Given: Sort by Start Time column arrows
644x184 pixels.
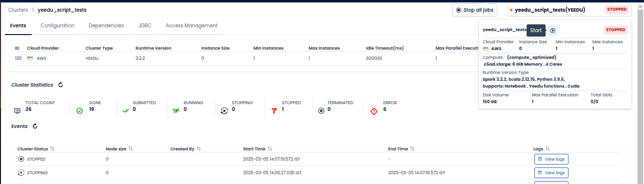Looking at the screenshot, I should pos(270,148).
